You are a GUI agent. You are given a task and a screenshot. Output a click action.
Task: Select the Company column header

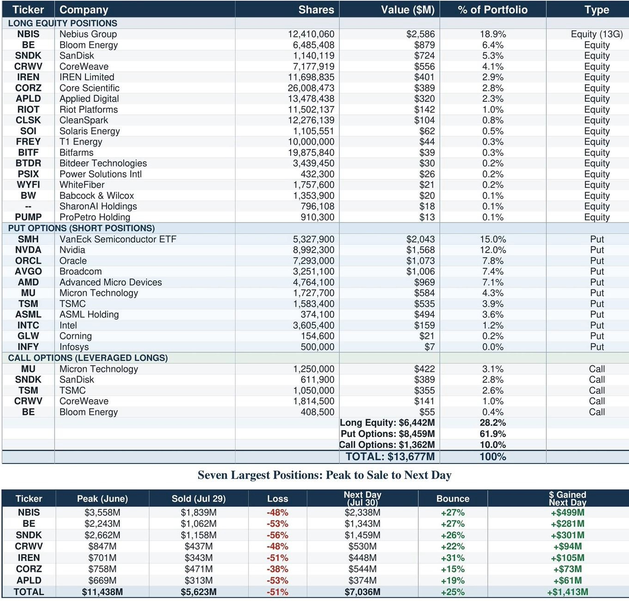84,10
